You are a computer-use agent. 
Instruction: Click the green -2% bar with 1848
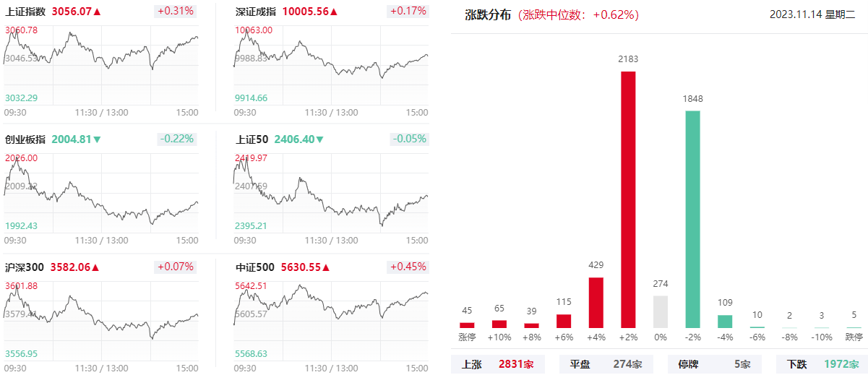click(692, 220)
